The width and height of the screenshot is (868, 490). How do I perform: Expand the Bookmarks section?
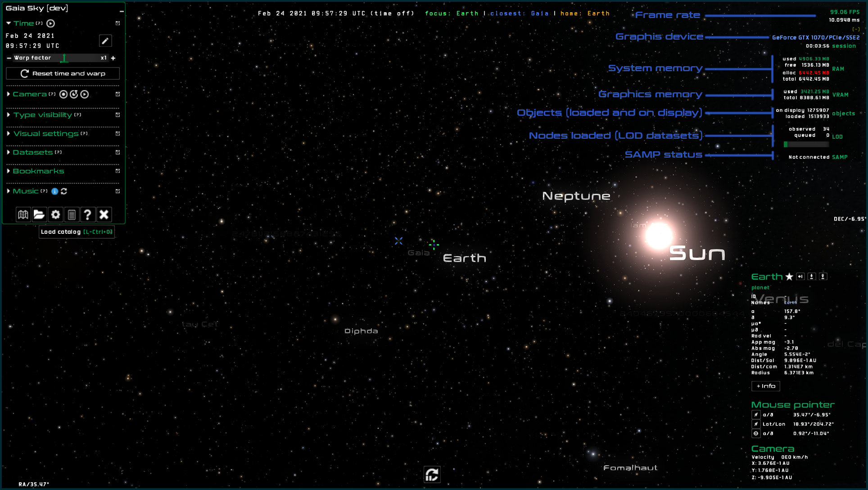tap(9, 171)
